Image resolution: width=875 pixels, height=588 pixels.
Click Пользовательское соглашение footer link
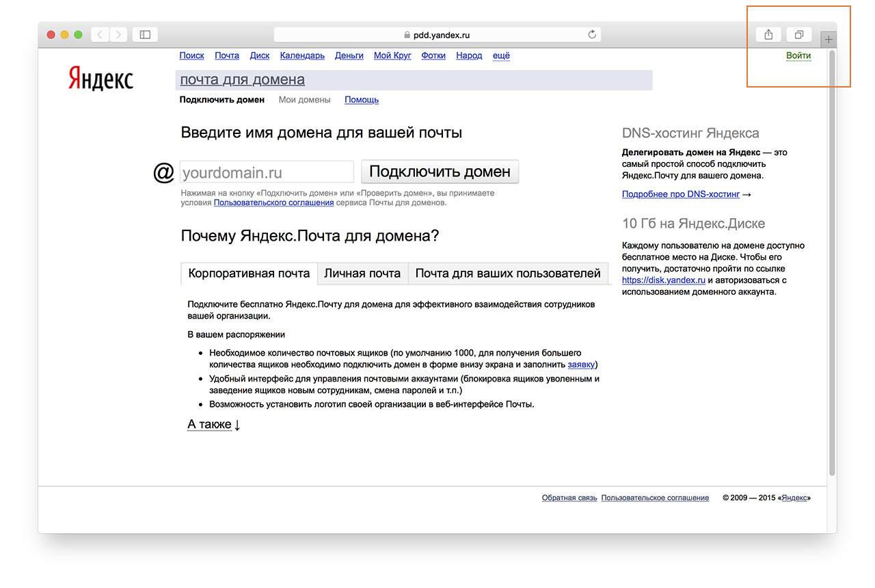655,498
